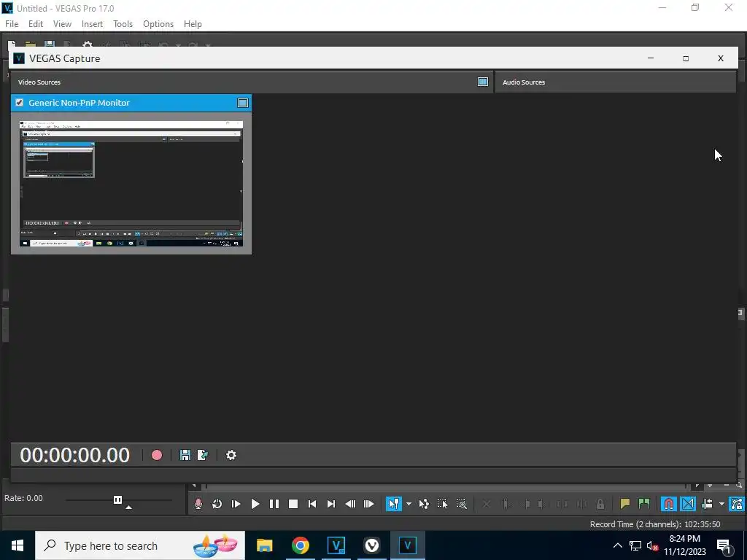Image resolution: width=747 pixels, height=560 pixels.
Task: Start recording with the red record button
Action: coord(156,455)
